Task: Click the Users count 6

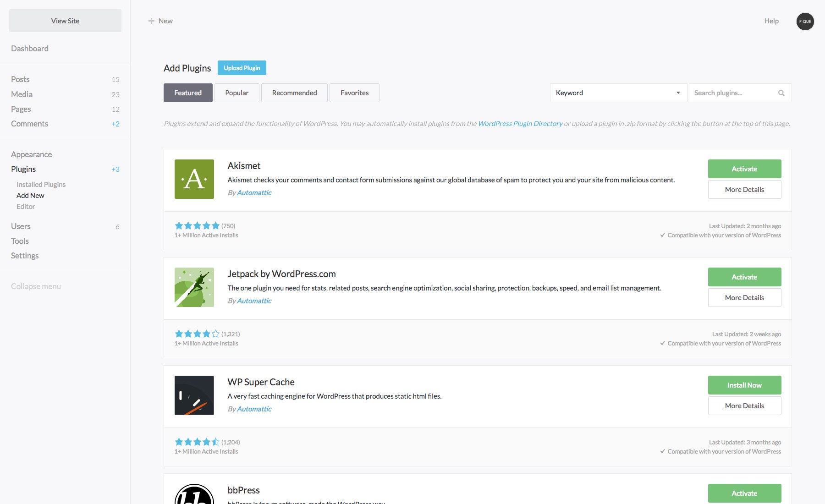Action: 117,227
